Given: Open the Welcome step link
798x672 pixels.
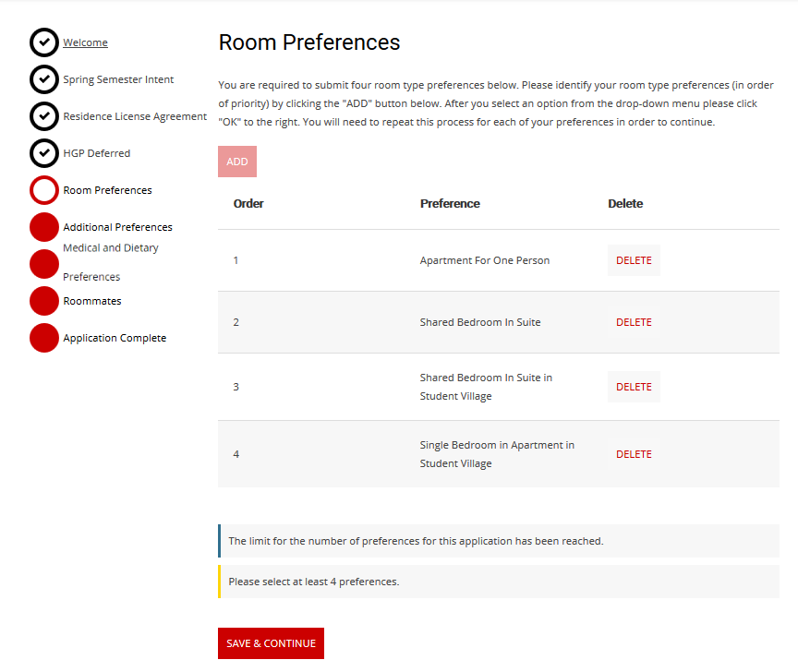Looking at the screenshot, I should [x=85, y=42].
